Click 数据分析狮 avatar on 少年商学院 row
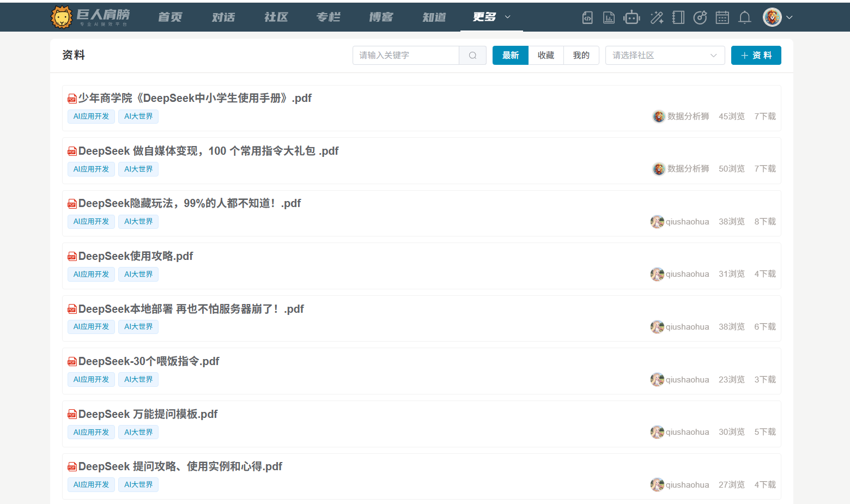The height and width of the screenshot is (504, 850). pos(659,116)
